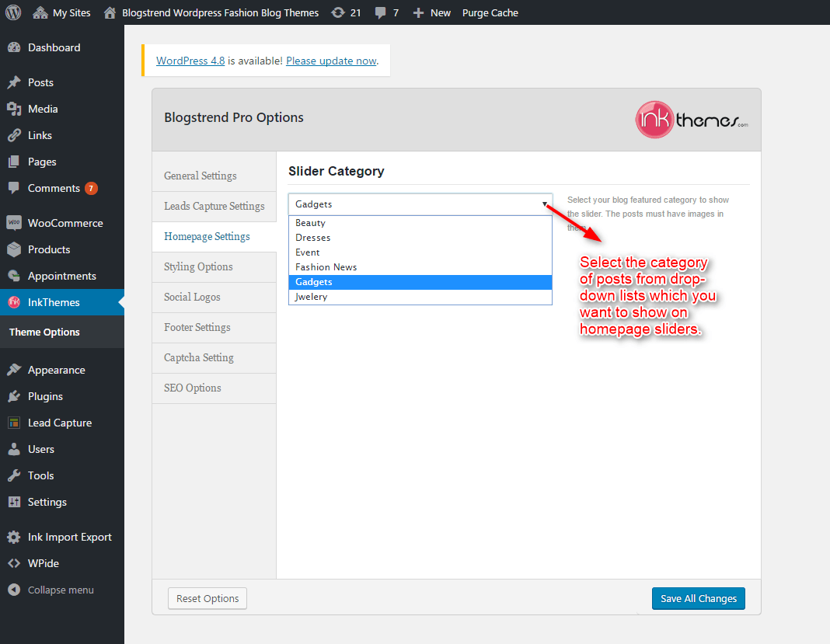Click the Comments count badge 7
The width and height of the screenshot is (830, 644).
(x=91, y=189)
